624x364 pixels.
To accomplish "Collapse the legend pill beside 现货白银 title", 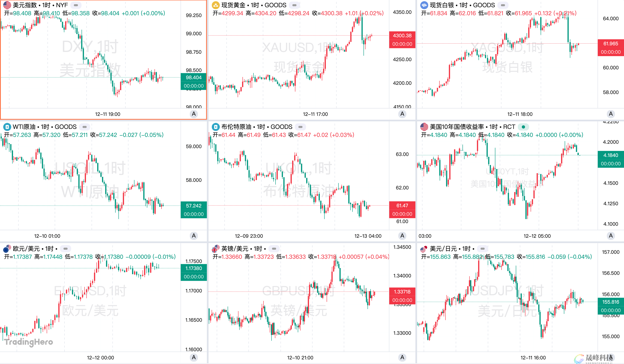I will point(503,5).
